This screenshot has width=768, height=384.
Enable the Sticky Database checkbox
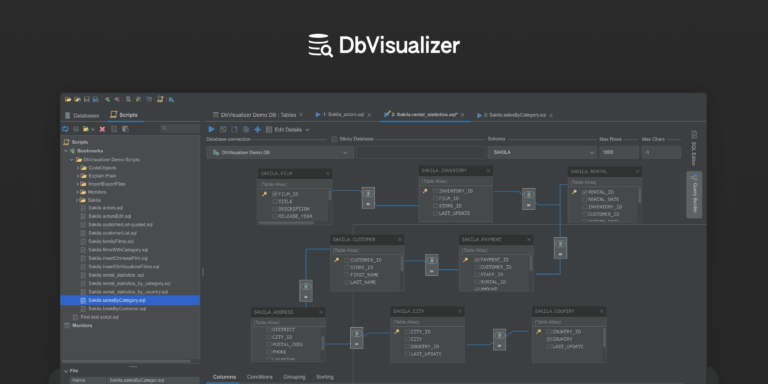[x=334, y=139]
